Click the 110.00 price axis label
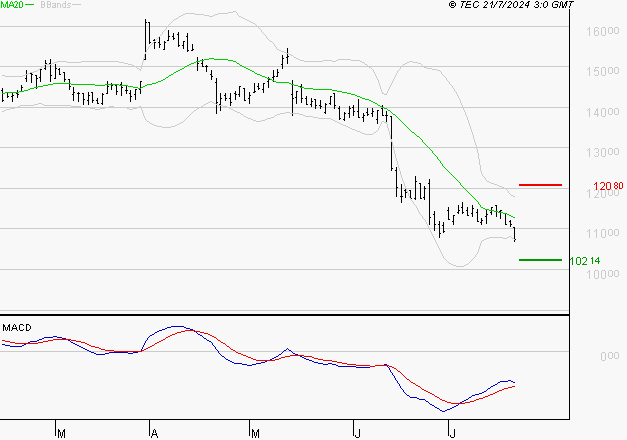This screenshot has height=440, width=627. (x=603, y=233)
